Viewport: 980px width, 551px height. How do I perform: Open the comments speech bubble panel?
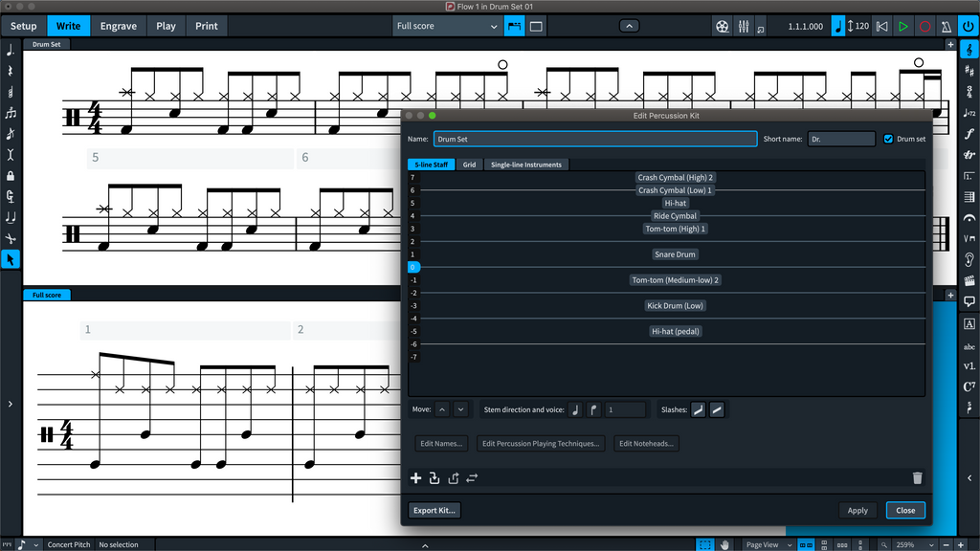[969, 301]
